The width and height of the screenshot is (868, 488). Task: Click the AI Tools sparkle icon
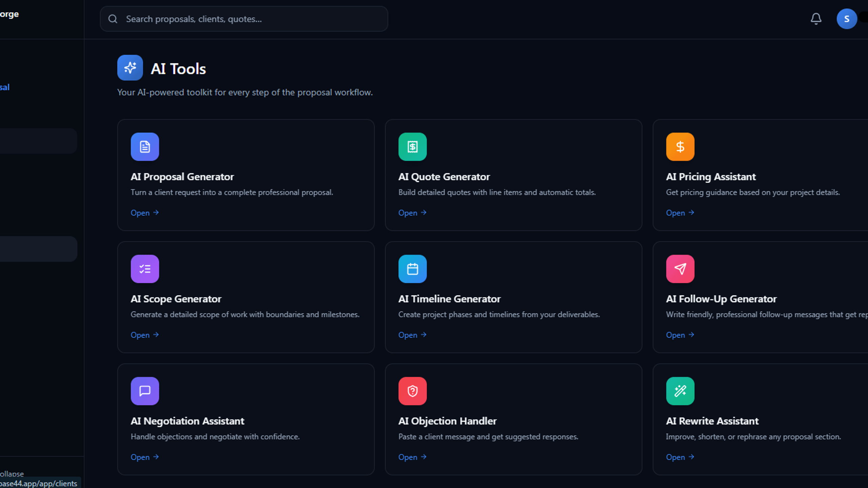(x=130, y=68)
